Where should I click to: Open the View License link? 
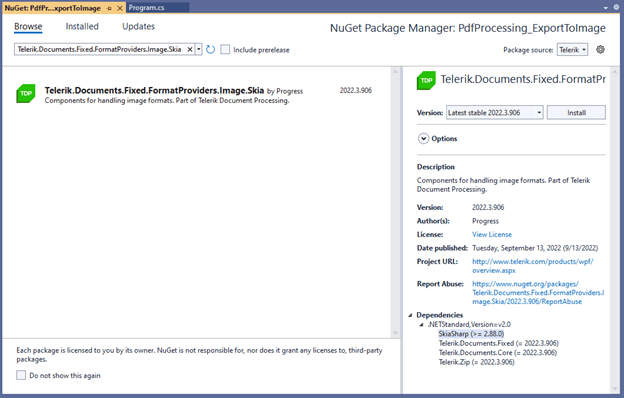[x=492, y=234]
